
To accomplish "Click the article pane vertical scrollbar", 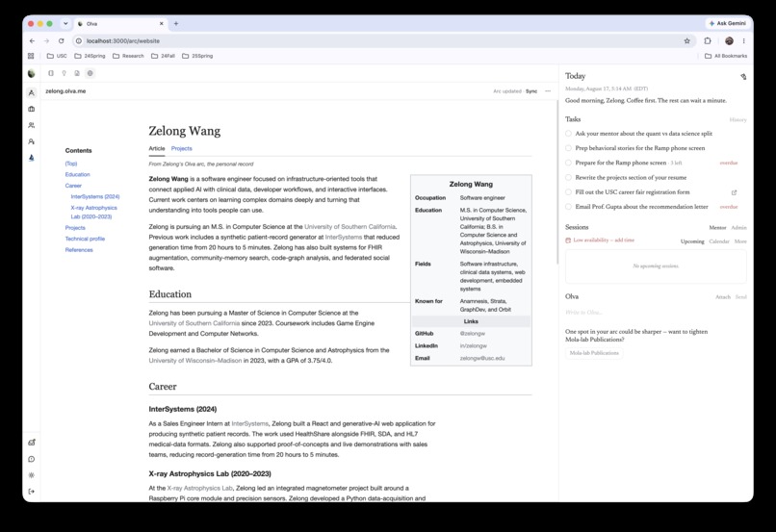I will pos(556,182).
